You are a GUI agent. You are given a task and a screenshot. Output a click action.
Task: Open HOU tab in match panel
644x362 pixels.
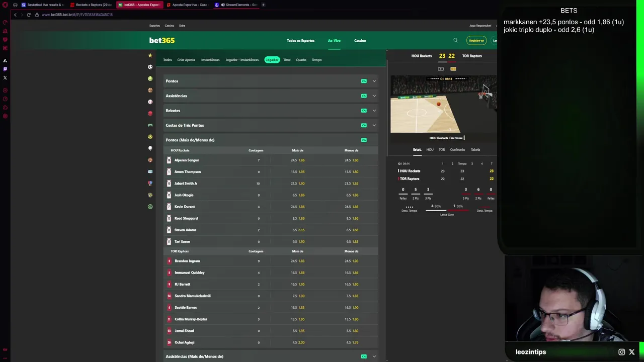click(x=430, y=149)
